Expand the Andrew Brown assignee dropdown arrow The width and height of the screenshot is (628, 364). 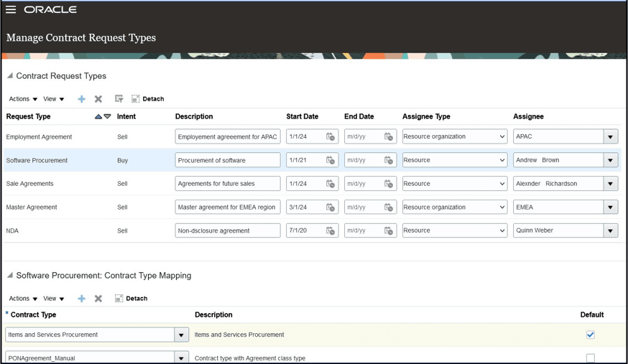[610, 160]
